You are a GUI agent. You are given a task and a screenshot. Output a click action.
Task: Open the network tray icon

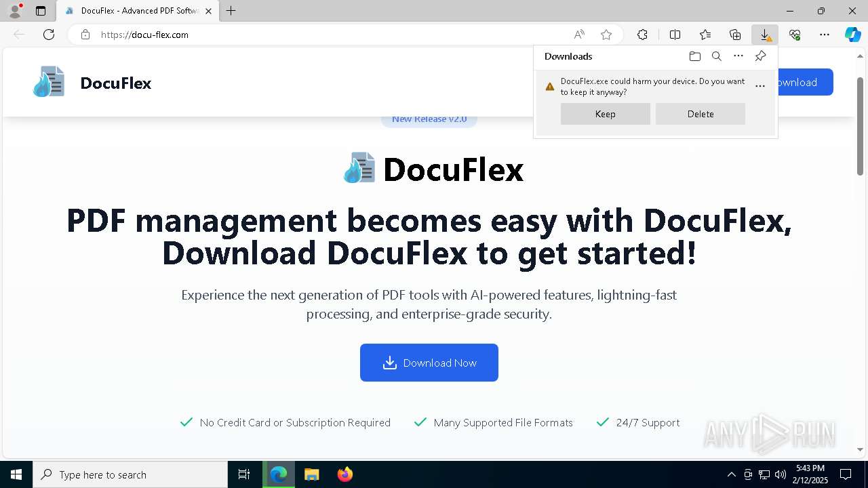click(x=764, y=474)
